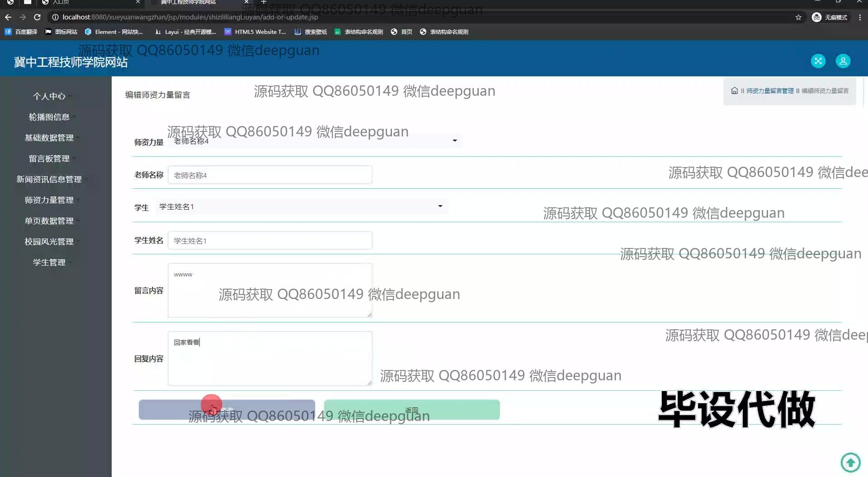Click the 留言内容 text area
Viewport: 868px width, 477px height.
click(270, 290)
